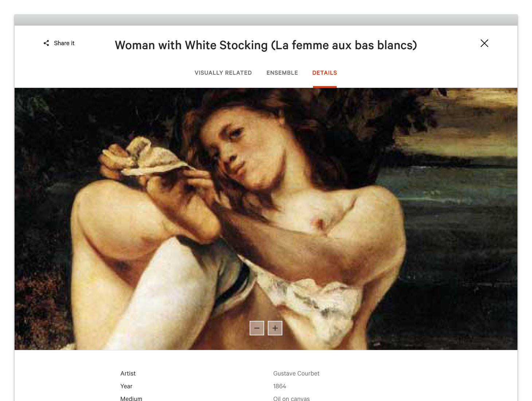Click the year value 1864
Viewport: 532px width, 401px height.
coord(279,386)
